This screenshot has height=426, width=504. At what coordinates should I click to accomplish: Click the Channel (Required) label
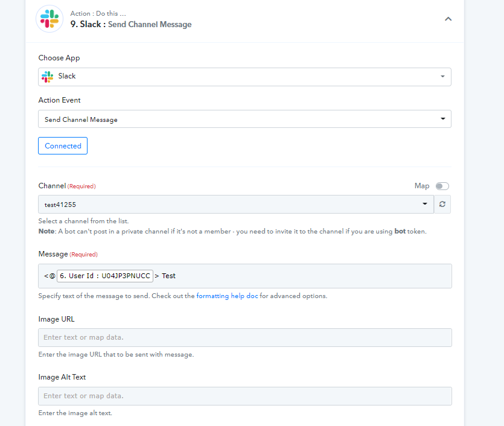tap(67, 186)
